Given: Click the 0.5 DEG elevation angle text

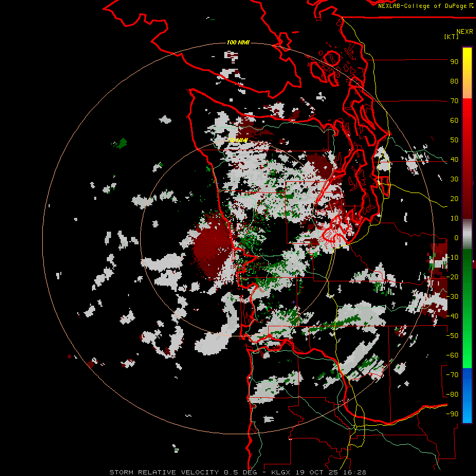Looking at the screenshot, I should (241, 472).
